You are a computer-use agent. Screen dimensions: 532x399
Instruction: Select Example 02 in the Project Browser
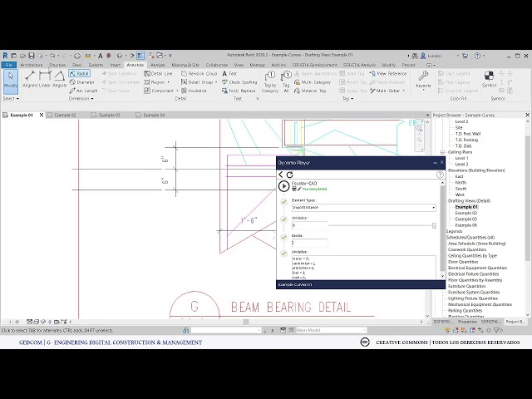click(x=465, y=213)
